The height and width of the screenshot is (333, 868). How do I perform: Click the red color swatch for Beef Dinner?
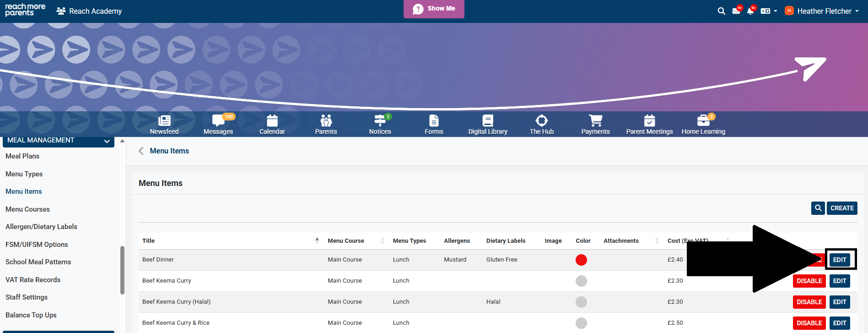click(581, 260)
